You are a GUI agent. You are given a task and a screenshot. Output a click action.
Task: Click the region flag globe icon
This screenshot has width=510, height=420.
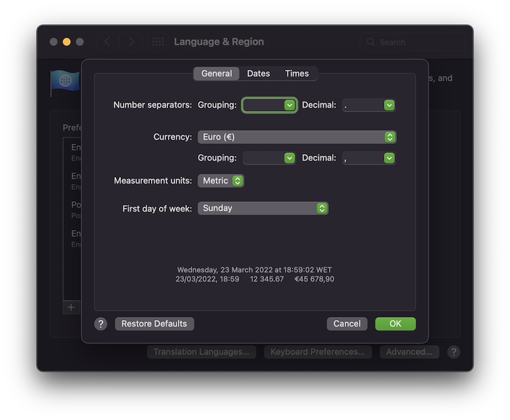tap(65, 81)
